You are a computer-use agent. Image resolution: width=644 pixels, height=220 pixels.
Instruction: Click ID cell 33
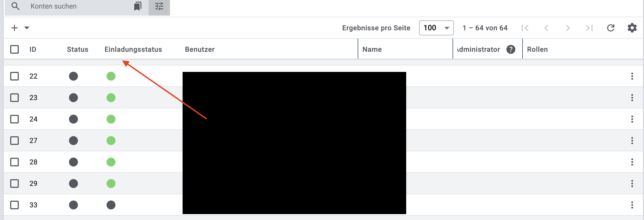33,205
